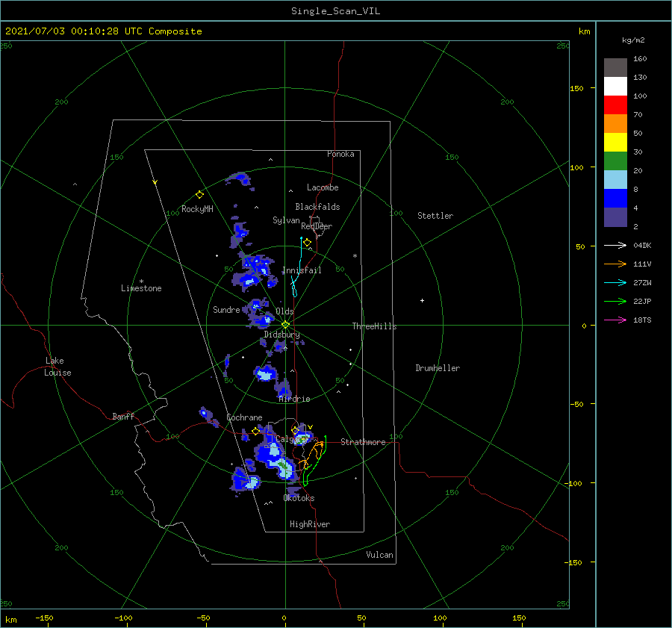Click the 130 value on the color scale
672x628 pixels.
click(640, 77)
